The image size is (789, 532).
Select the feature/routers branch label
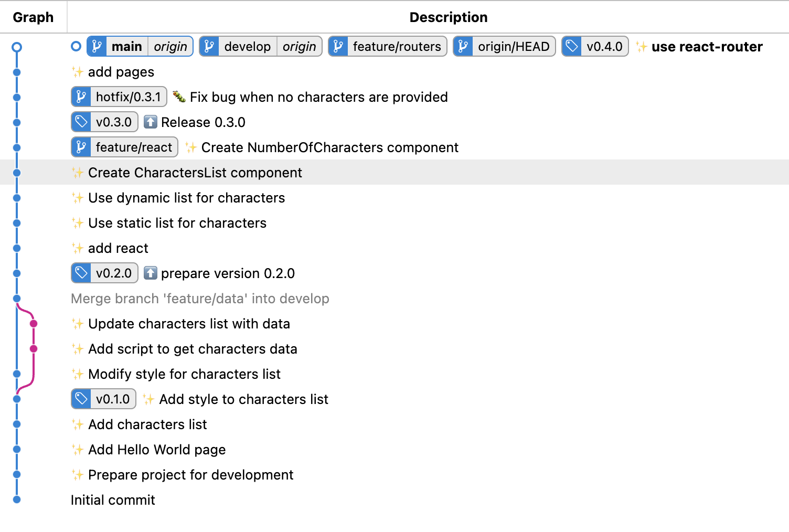[x=396, y=47]
